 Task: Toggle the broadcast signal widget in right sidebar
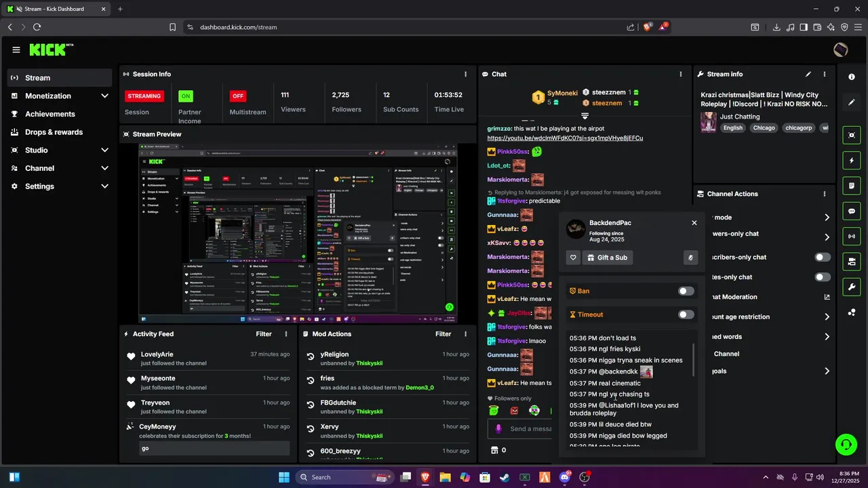point(852,236)
